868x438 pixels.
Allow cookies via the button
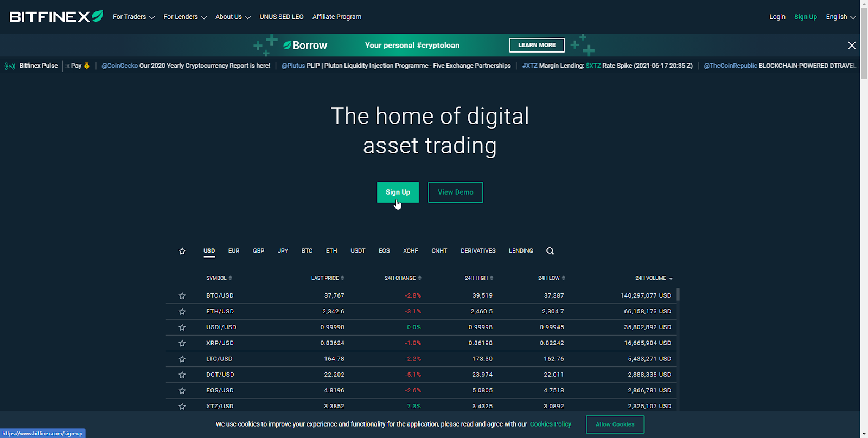(x=615, y=424)
